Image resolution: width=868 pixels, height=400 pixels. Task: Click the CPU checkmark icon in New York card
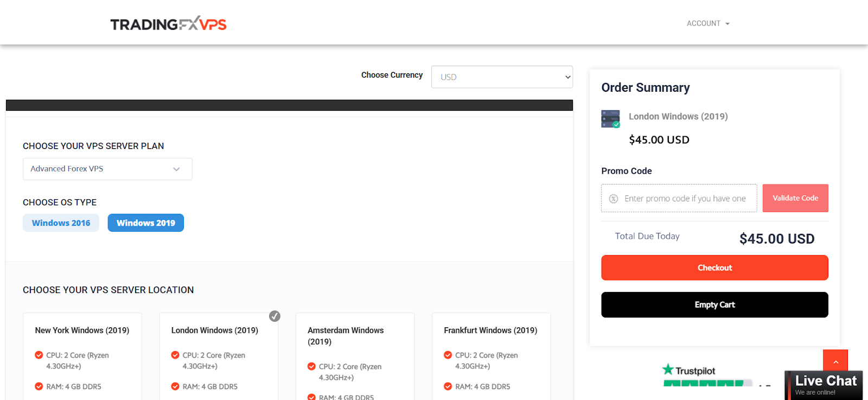[39, 355]
